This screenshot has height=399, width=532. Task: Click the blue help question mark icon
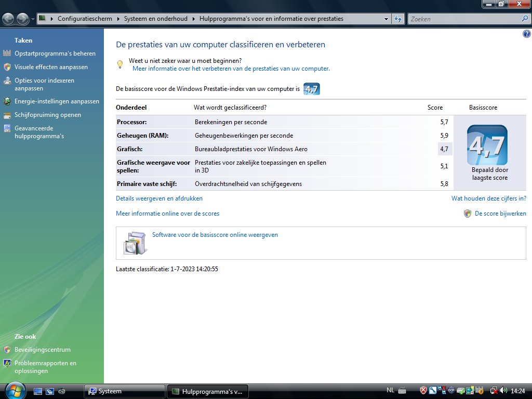click(527, 34)
